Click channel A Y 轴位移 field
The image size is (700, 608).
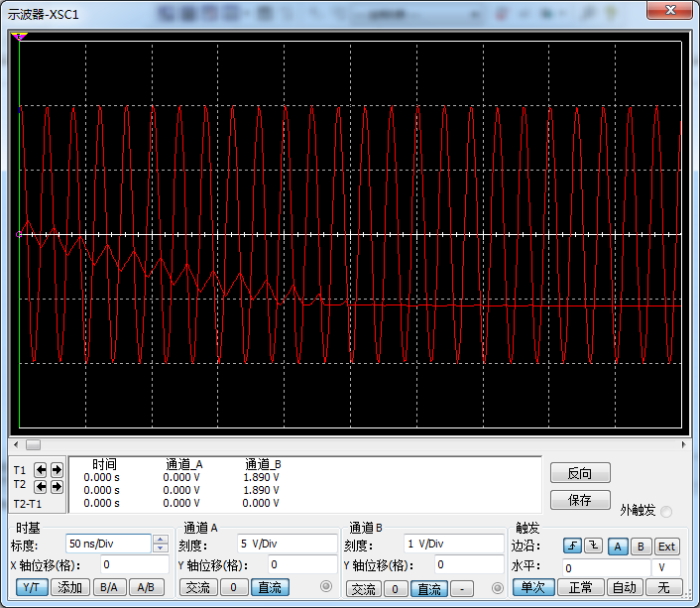302,564
